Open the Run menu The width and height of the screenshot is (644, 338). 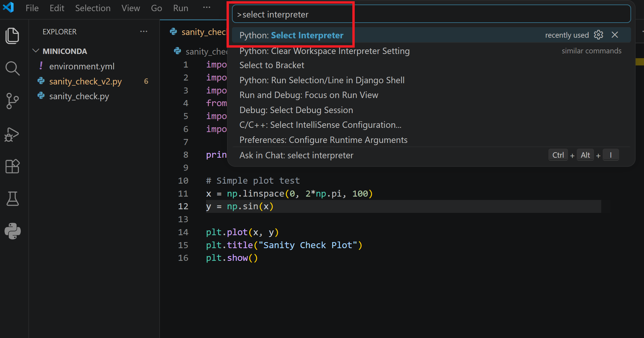180,8
